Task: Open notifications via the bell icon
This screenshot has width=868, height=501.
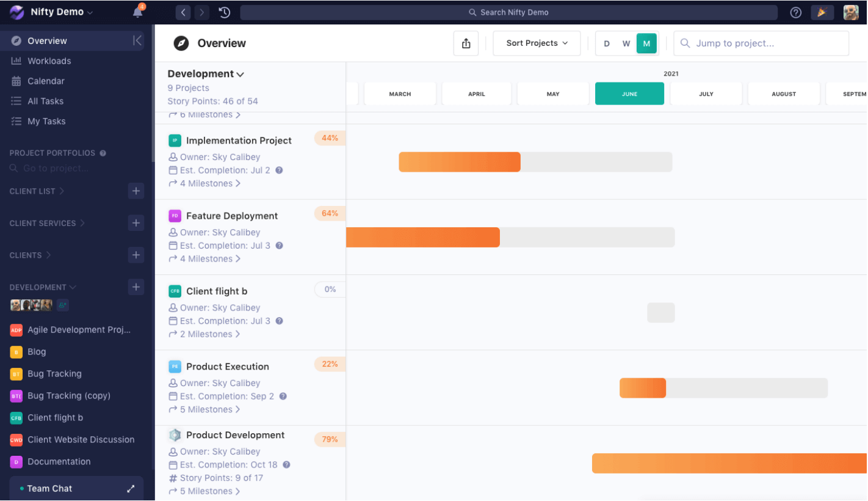Action: (138, 11)
